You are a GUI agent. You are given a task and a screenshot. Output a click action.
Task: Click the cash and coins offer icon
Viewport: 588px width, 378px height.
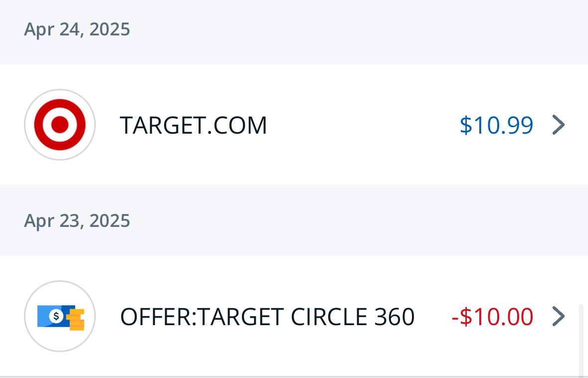click(61, 317)
